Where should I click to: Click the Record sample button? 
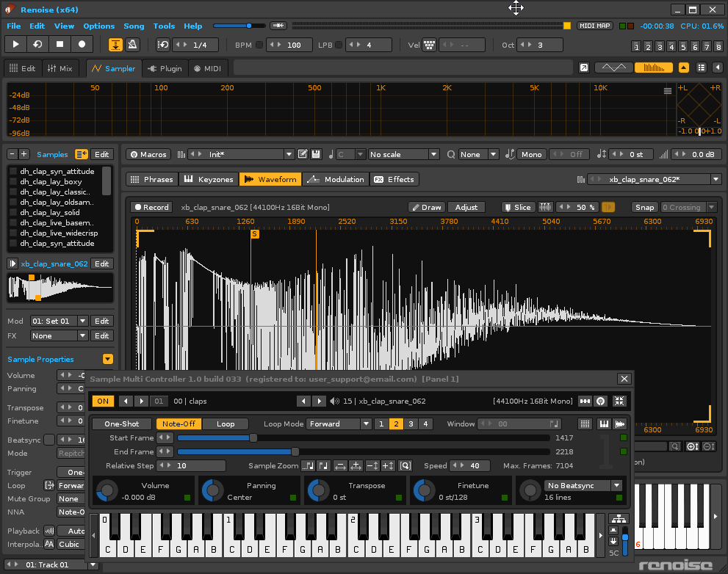(x=151, y=208)
